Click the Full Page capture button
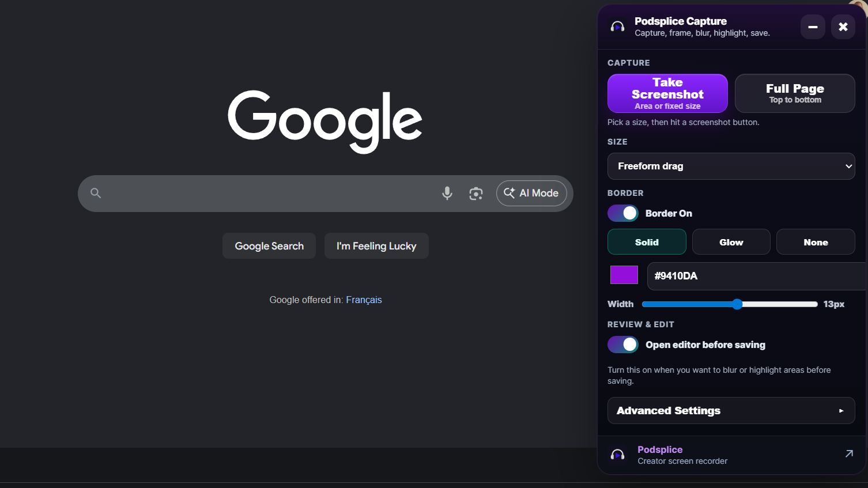This screenshot has height=488, width=868. tap(795, 93)
